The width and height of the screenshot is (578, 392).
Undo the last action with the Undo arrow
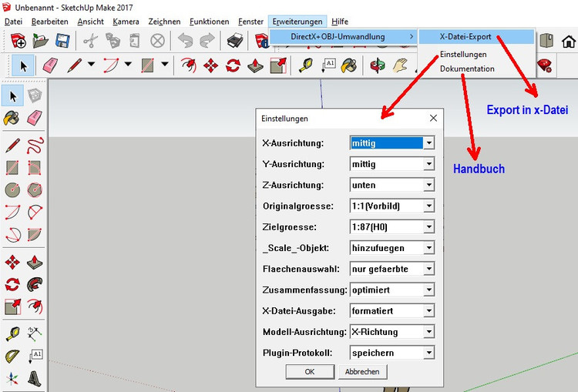[186, 40]
